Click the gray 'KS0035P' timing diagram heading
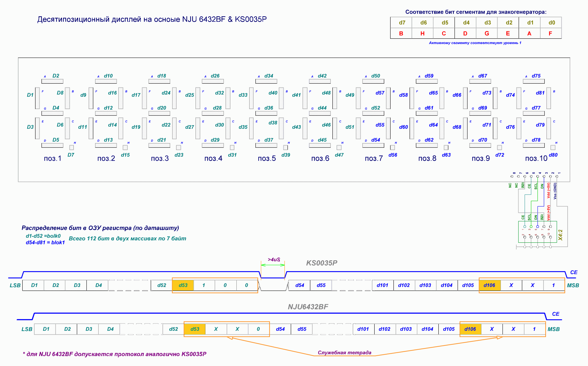588x366 pixels. (x=322, y=263)
